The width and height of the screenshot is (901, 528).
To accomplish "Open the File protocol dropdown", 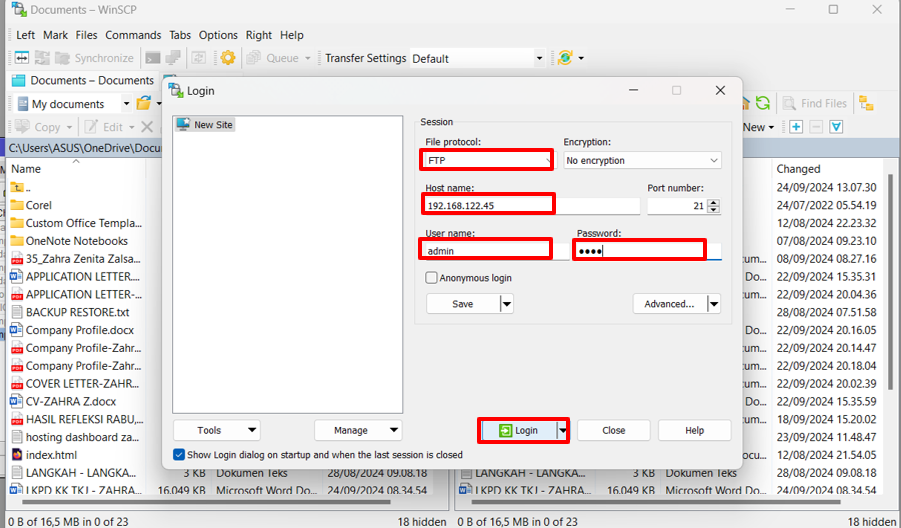I will tap(487, 160).
